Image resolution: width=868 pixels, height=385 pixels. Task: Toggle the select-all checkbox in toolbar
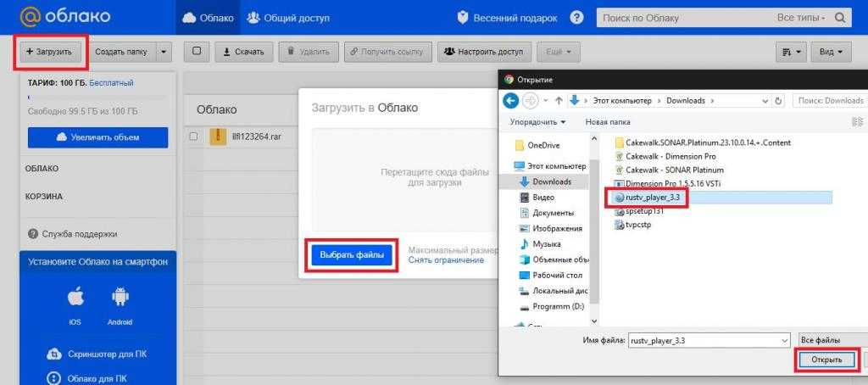coord(197,51)
